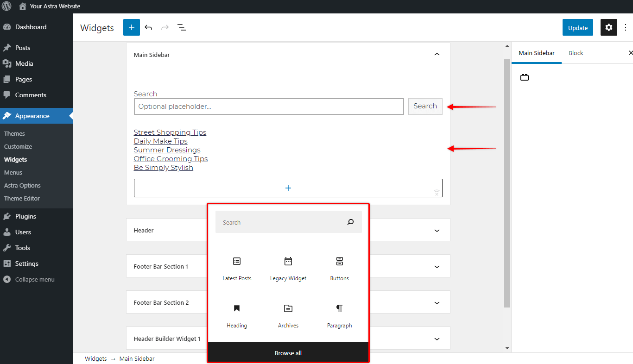The height and width of the screenshot is (364, 633).
Task: Expand the Header widget section
Action: 436,230
